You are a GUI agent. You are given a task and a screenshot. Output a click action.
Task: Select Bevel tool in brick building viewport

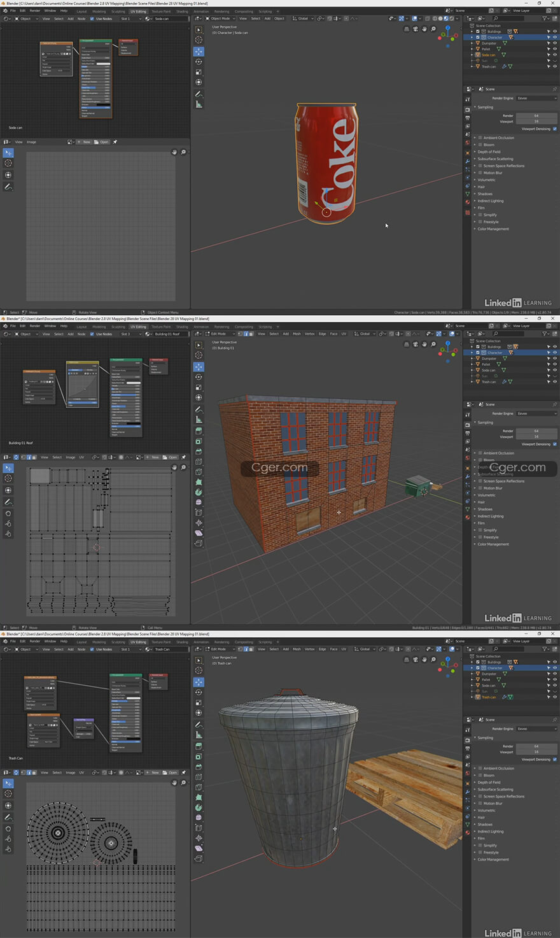[199, 451]
